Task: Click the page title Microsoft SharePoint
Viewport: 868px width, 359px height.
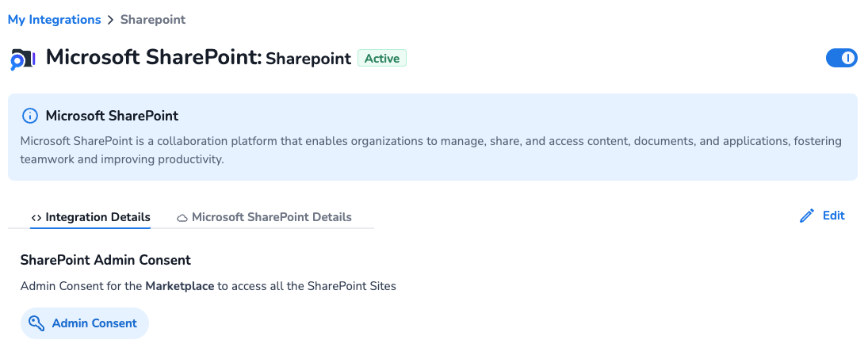Action: [x=153, y=58]
